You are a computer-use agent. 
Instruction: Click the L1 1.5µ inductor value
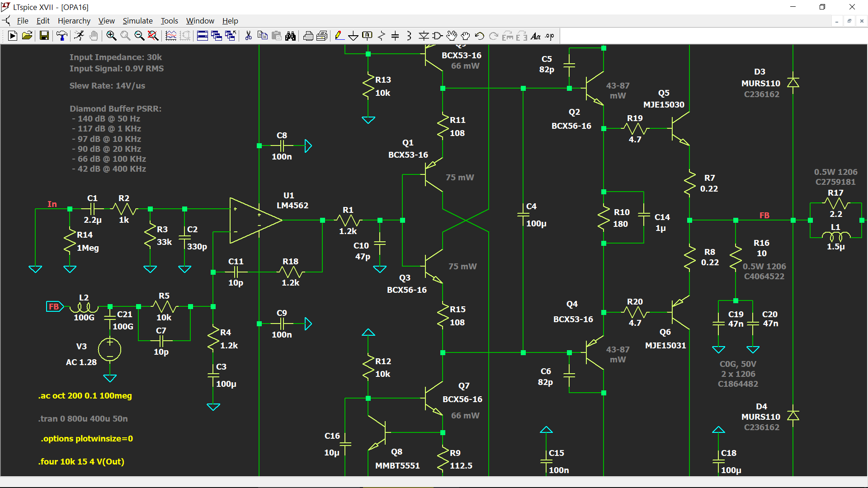pyautogui.click(x=835, y=247)
